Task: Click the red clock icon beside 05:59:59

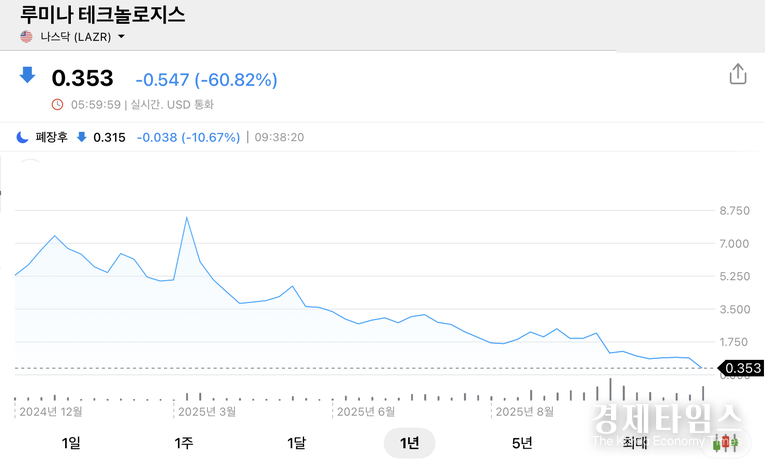Action: click(x=57, y=104)
